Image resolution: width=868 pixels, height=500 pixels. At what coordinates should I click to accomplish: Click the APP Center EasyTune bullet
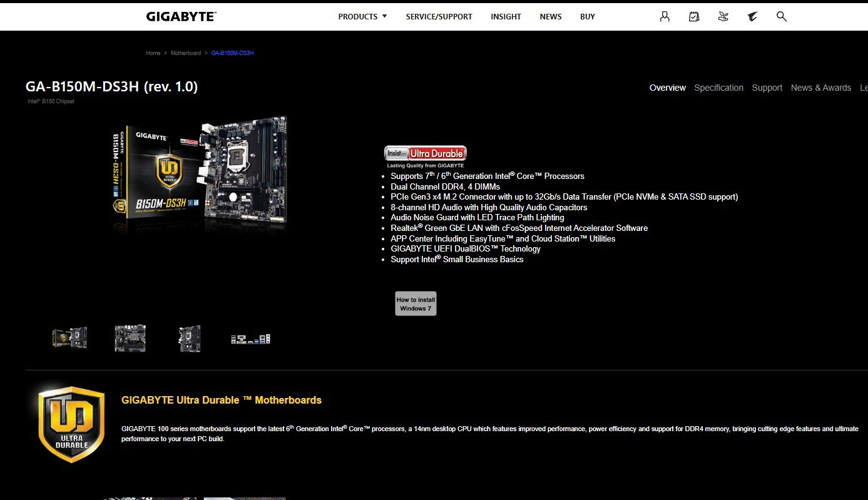click(503, 238)
